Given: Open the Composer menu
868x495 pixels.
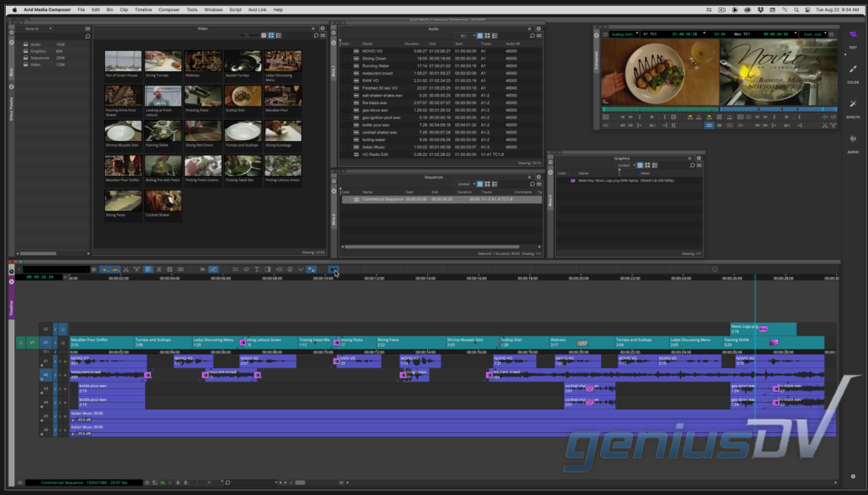Looking at the screenshot, I should pyautogui.click(x=169, y=9).
